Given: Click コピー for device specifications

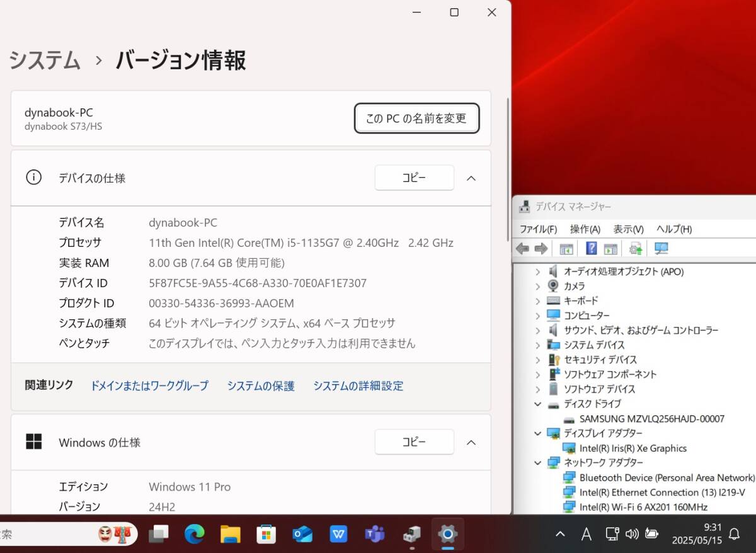Looking at the screenshot, I should (x=414, y=178).
